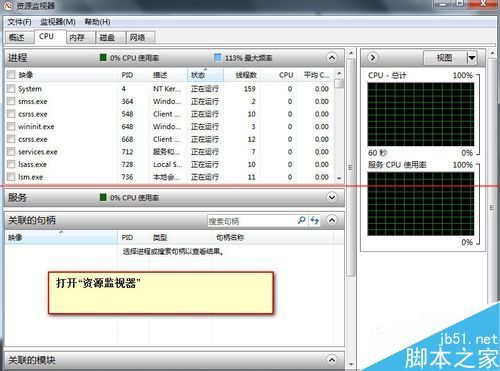
Task: Click the Local S... description cell
Action: tap(167, 165)
